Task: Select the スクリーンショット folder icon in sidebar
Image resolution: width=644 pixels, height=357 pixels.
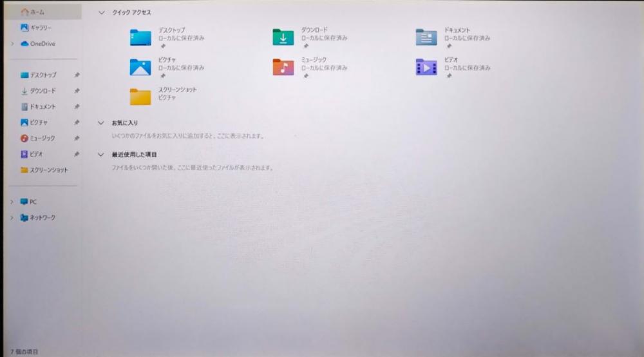Action: click(x=24, y=170)
